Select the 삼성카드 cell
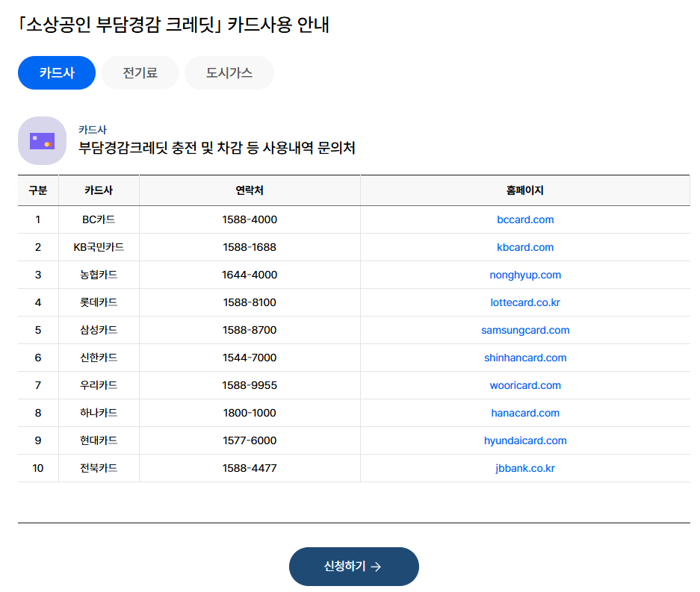 pyautogui.click(x=99, y=330)
